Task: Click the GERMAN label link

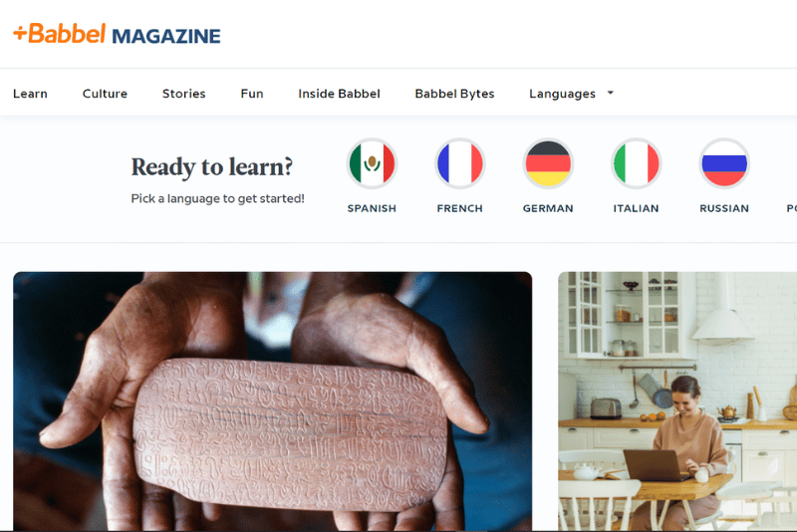Action: [548, 208]
